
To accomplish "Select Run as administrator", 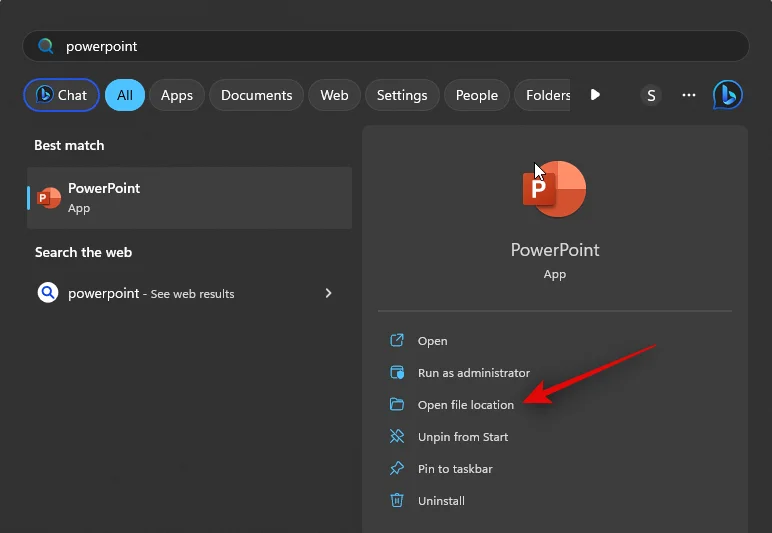I will (x=473, y=373).
